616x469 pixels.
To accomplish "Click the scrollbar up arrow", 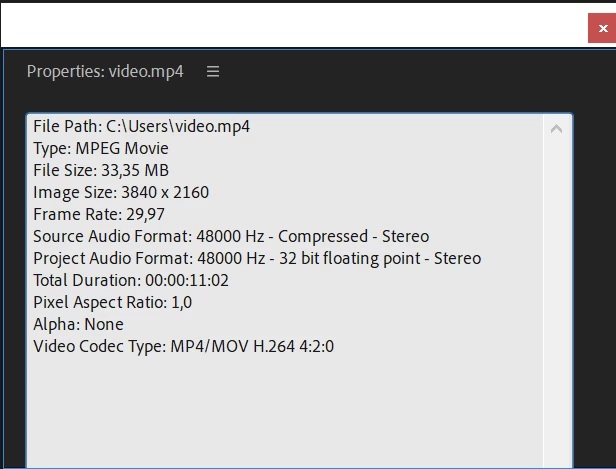I will coord(556,128).
